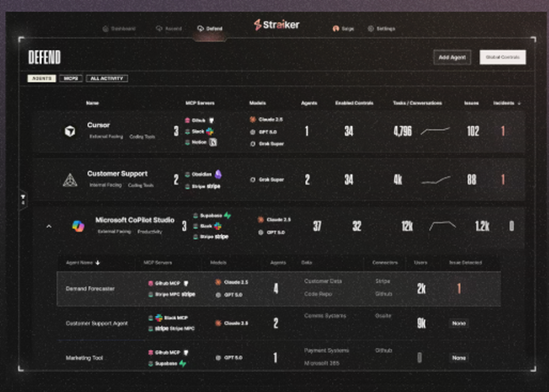The width and height of the screenshot is (549, 392).
Task: Open the filter handle on left edge
Action: pos(23,200)
